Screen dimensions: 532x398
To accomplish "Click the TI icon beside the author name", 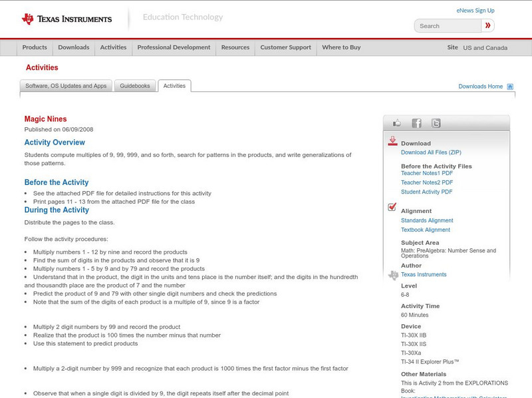I will [x=393, y=275].
